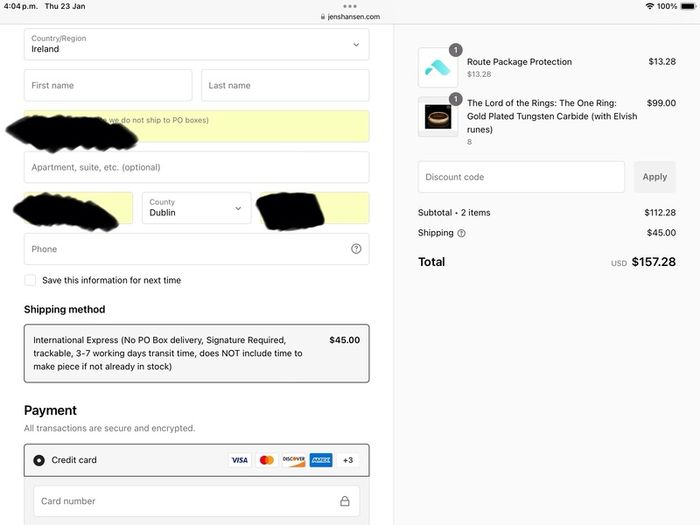
Task: Select the International Express shipping option
Action: (196, 354)
